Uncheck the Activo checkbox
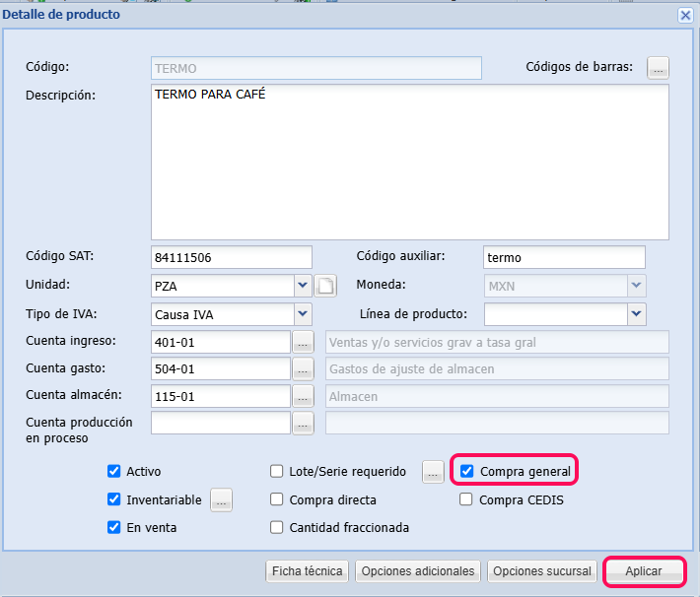 click(x=114, y=472)
